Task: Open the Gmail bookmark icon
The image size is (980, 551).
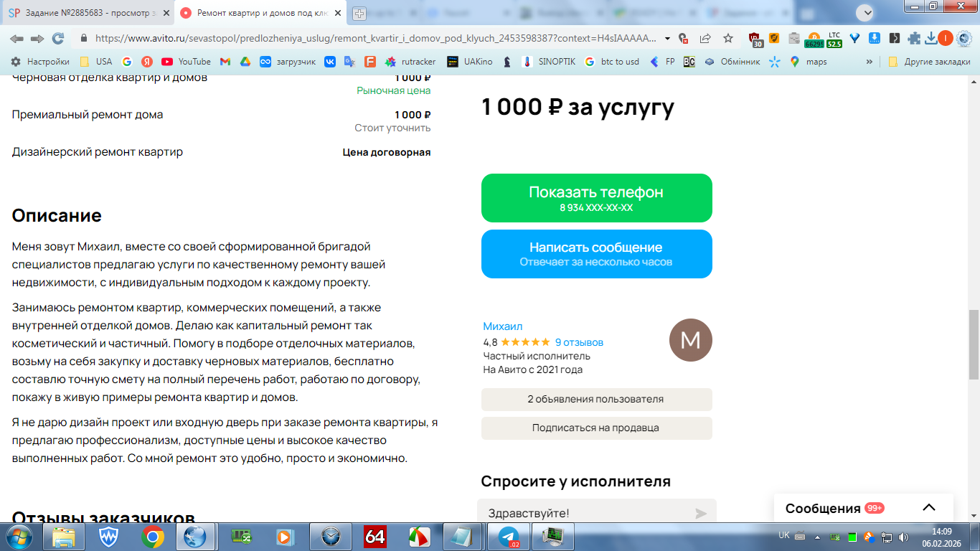Action: 225,62
